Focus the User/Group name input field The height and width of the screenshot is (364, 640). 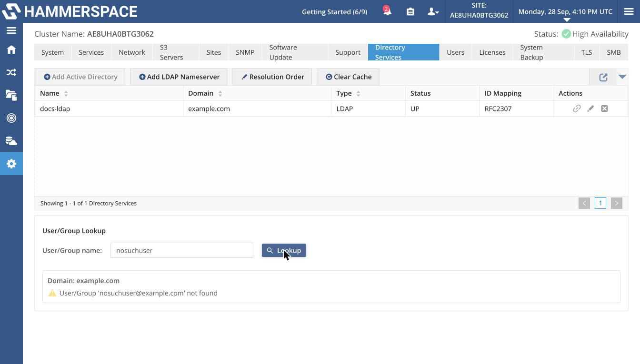pos(182,250)
